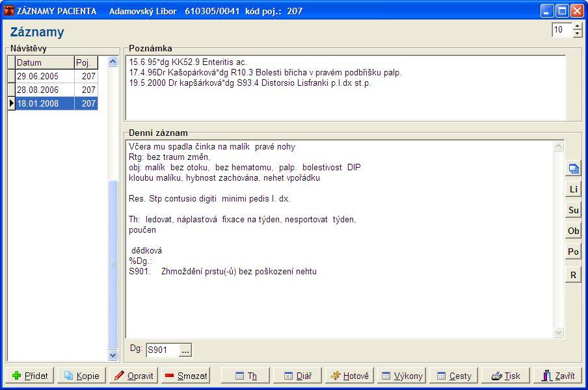Click the Li side button

574,189
